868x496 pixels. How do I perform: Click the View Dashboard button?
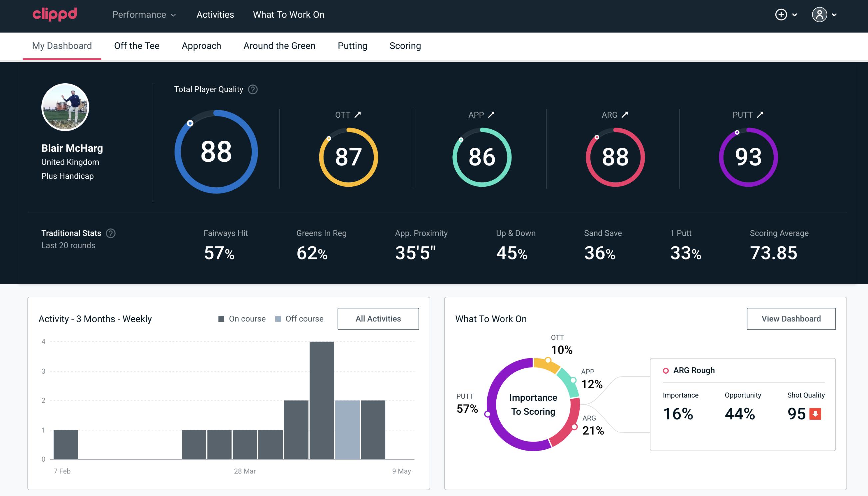pos(791,318)
